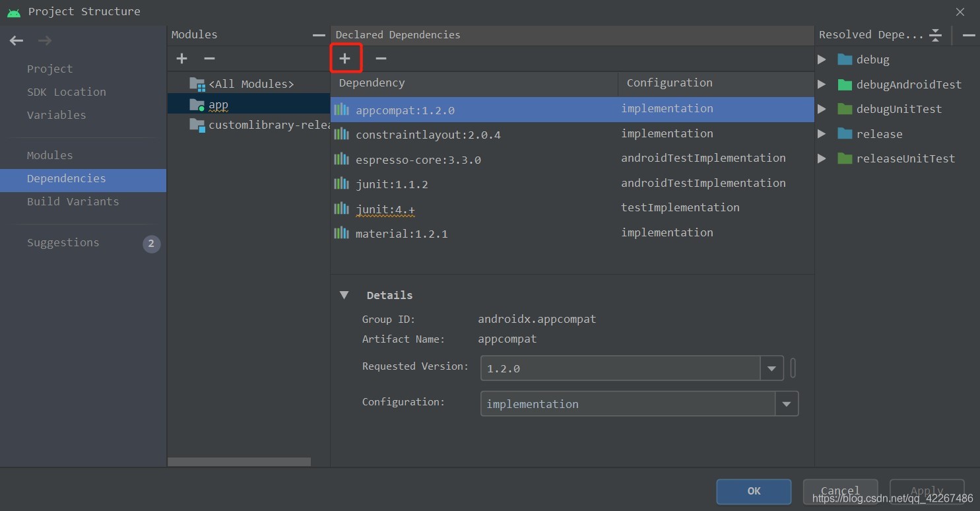
Task: Click the OK button
Action: point(754,491)
